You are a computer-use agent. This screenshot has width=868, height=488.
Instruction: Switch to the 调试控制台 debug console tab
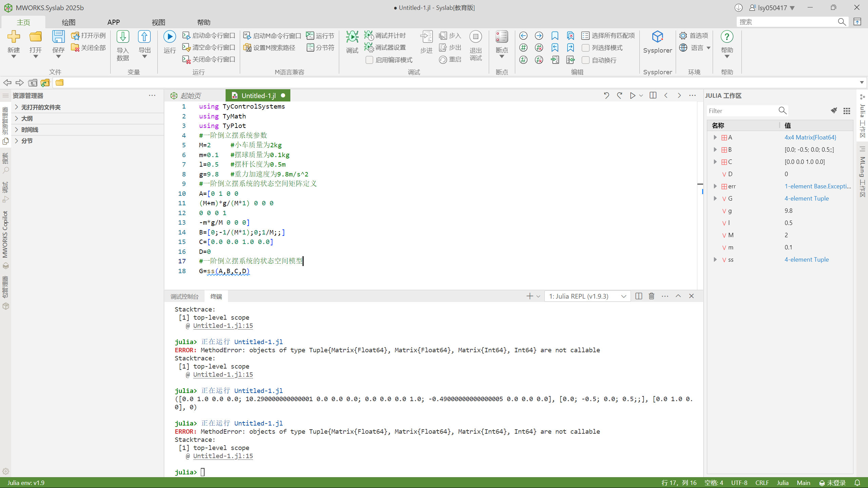184,297
